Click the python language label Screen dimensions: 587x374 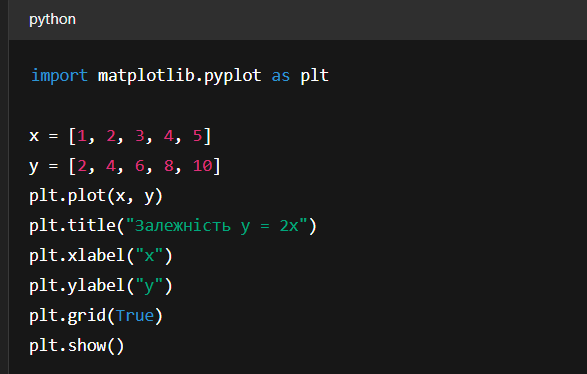(52, 19)
